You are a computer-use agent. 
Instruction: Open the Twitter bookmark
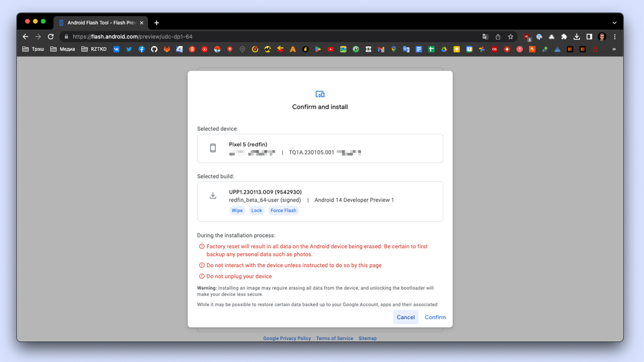coord(129,49)
